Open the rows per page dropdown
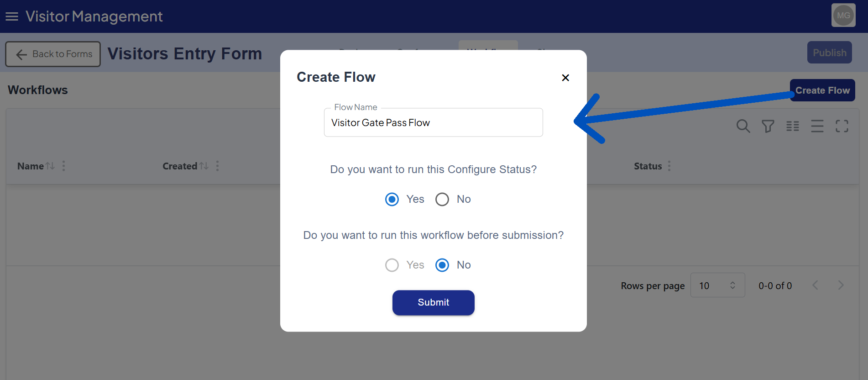This screenshot has height=380, width=868. pyautogui.click(x=717, y=285)
